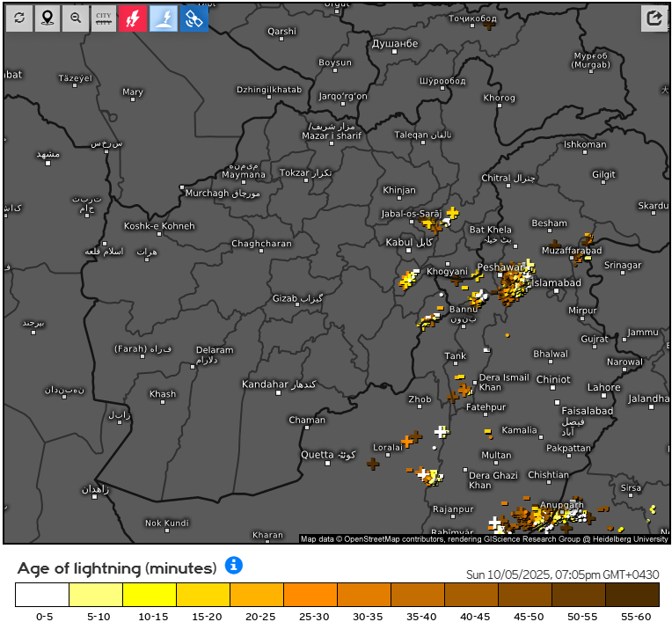Toggle the CITY labels button
The image size is (672, 622).
[104, 18]
